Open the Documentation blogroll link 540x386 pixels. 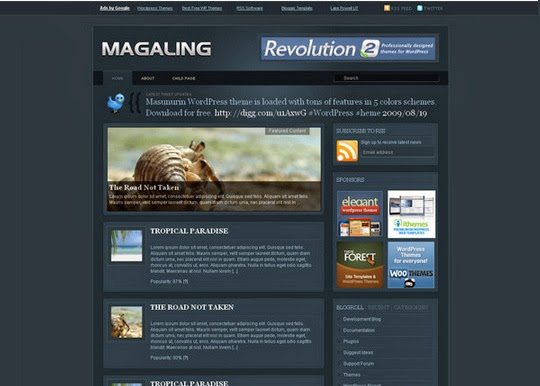click(359, 330)
